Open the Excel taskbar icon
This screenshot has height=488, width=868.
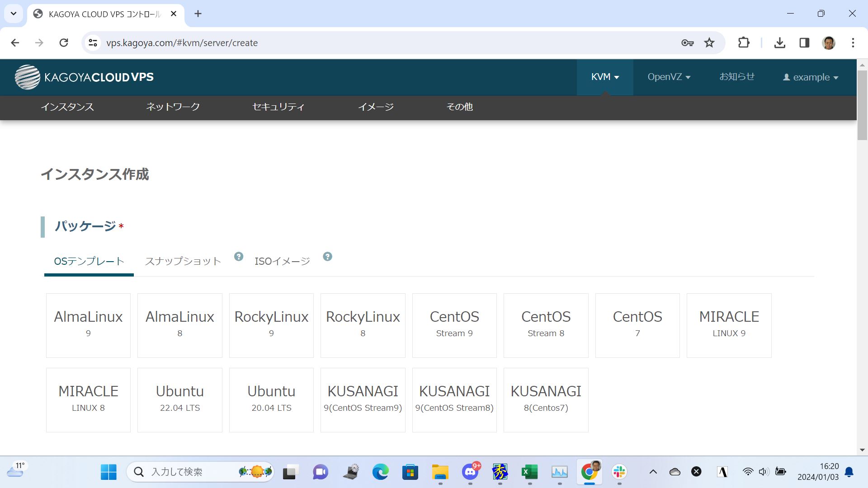click(x=529, y=472)
